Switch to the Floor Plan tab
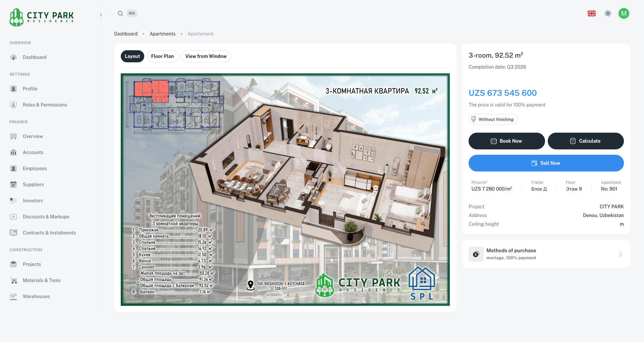The image size is (644, 342). (x=162, y=56)
